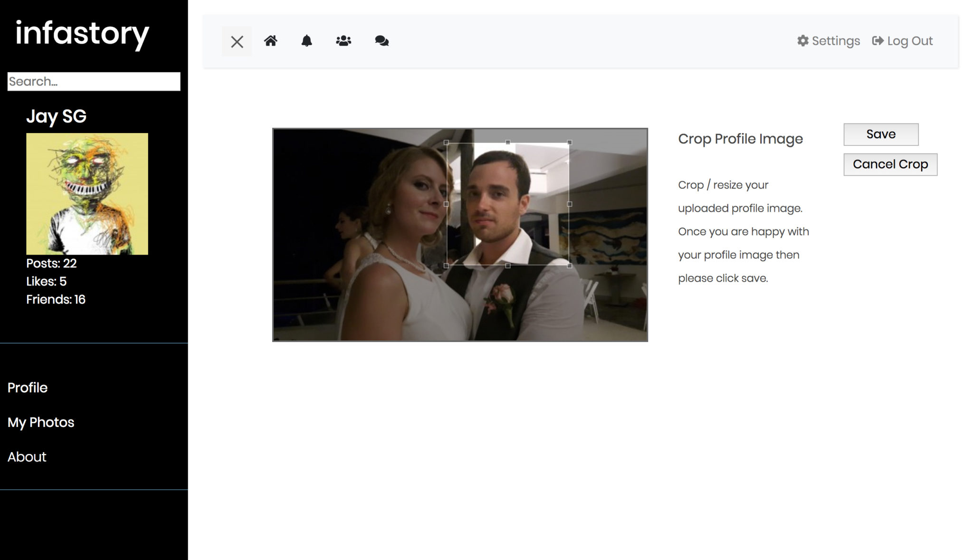Screen dimensions: 973x560
Task: Open My Photos in sidebar
Action: tap(41, 422)
